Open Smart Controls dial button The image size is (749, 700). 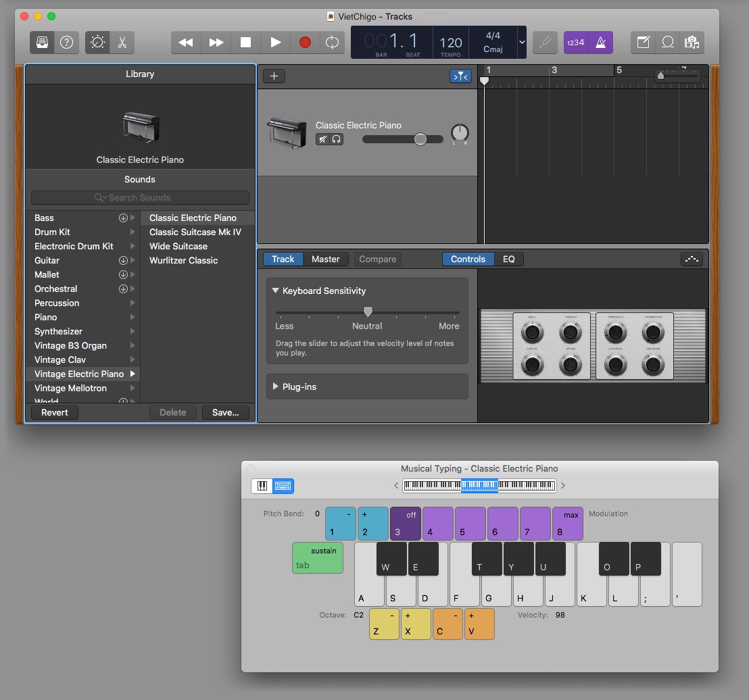coord(97,42)
